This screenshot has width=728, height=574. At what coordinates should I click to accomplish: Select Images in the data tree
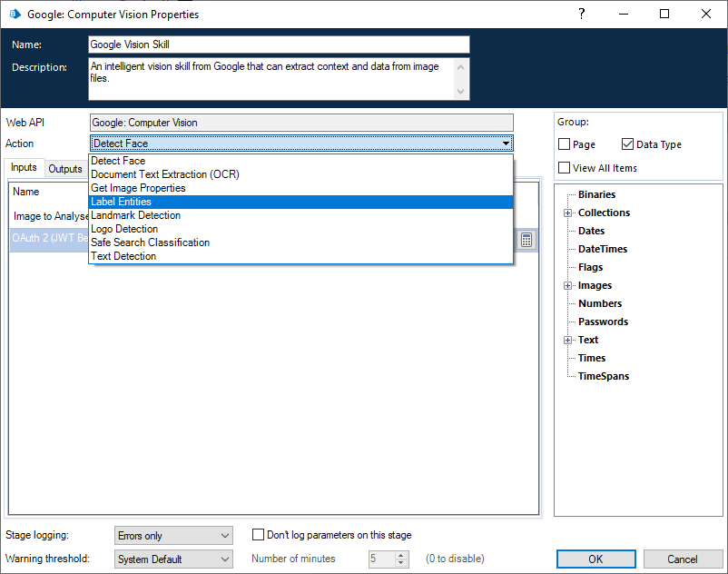point(595,285)
